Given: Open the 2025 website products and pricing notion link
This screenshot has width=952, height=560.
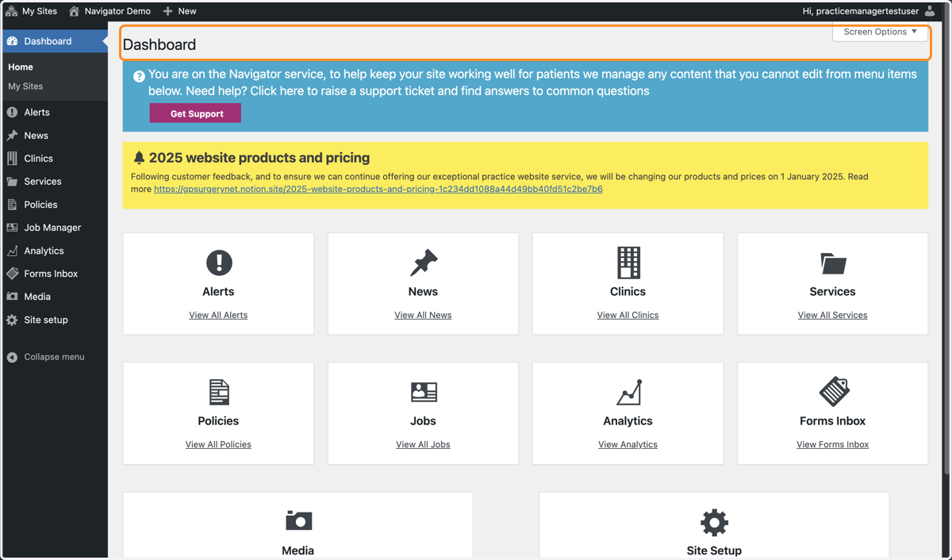Looking at the screenshot, I should point(378,190).
